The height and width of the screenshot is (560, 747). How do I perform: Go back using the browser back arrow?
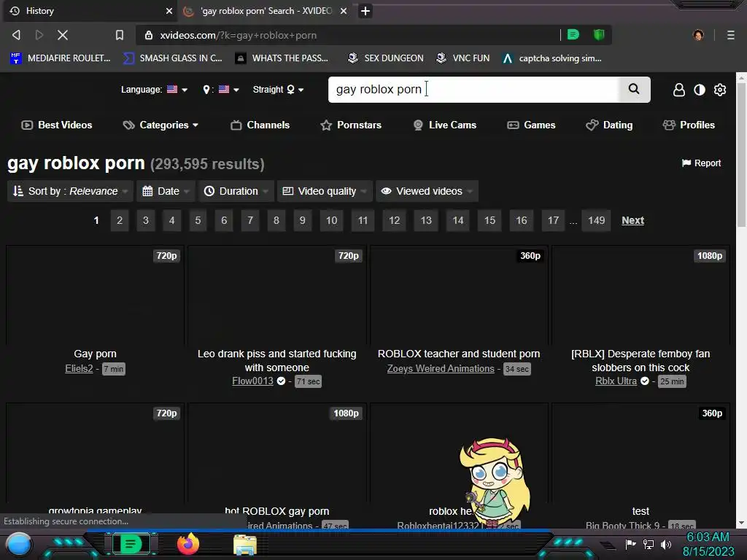click(x=16, y=35)
